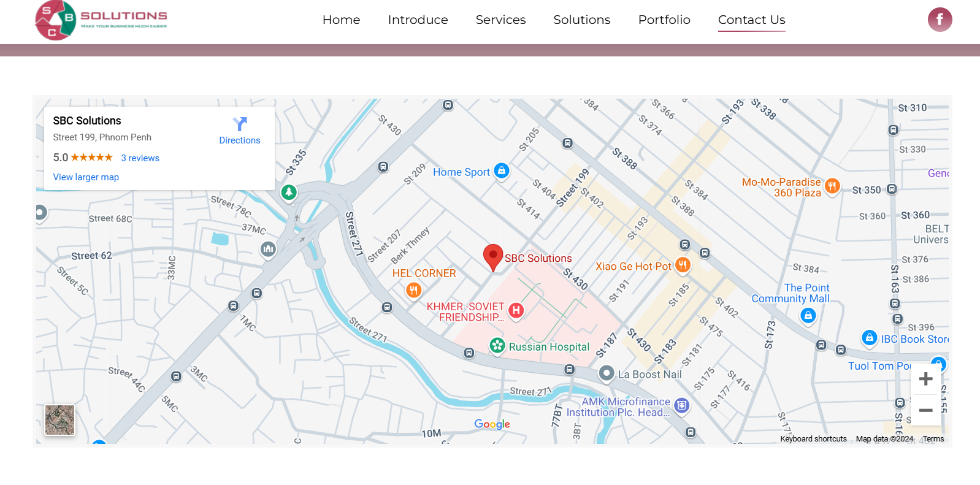Go to the Services page

[500, 20]
